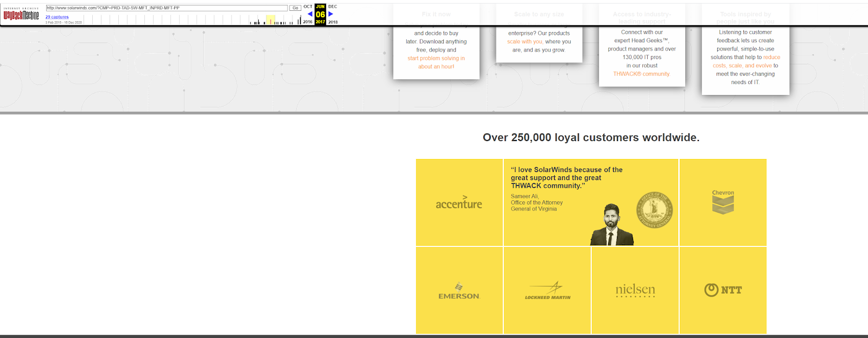Click the NTT logo tile

coord(723,290)
